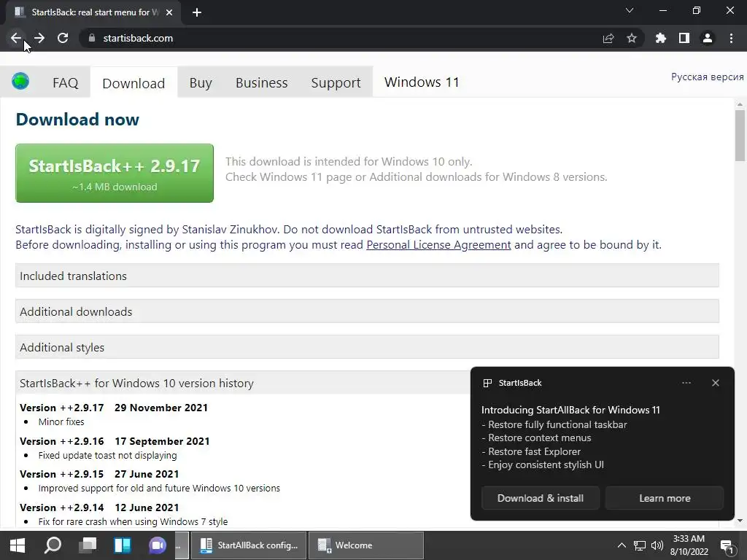Close the StartIsBack browser tab
This screenshot has width=747, height=560.
click(x=169, y=12)
